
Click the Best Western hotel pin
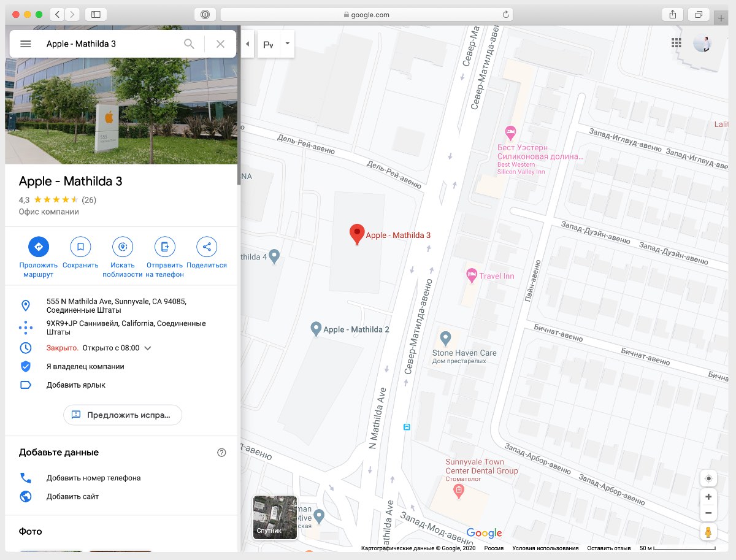coord(510,132)
